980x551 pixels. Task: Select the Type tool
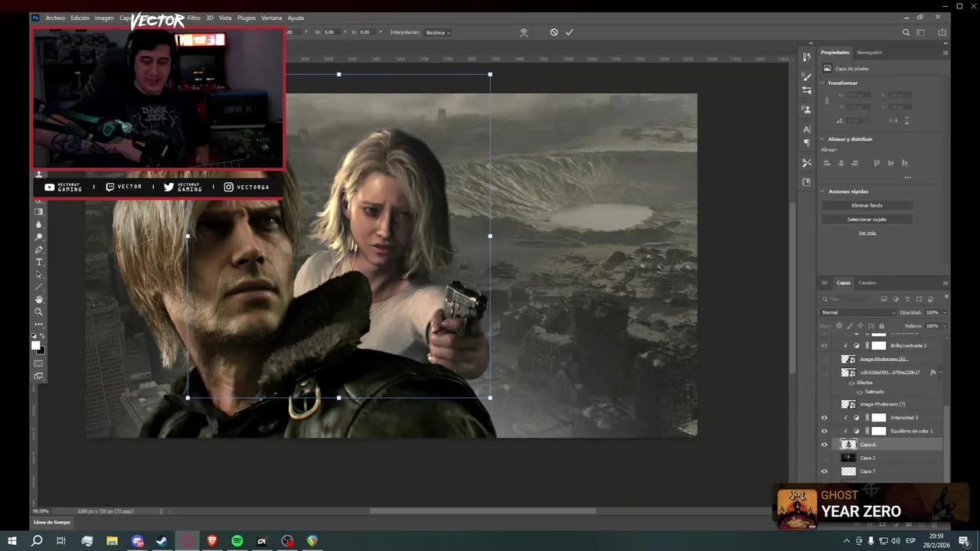(39, 262)
